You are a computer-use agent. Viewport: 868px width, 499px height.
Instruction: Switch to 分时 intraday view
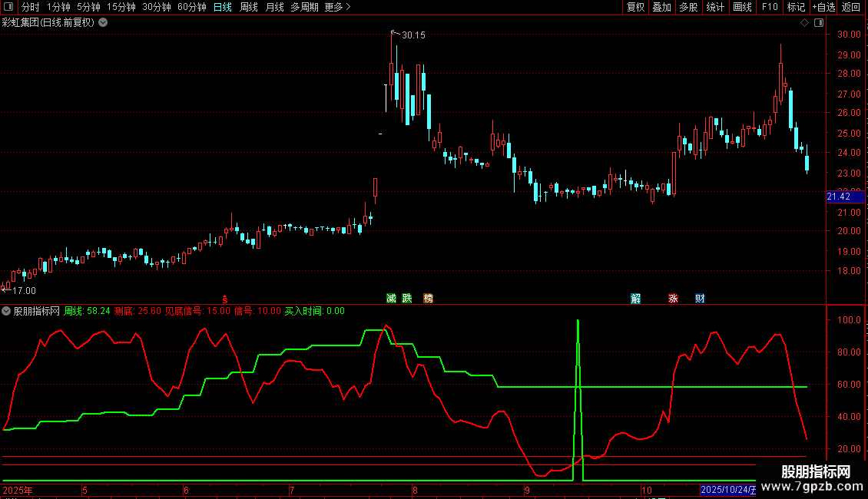[x=31, y=7]
